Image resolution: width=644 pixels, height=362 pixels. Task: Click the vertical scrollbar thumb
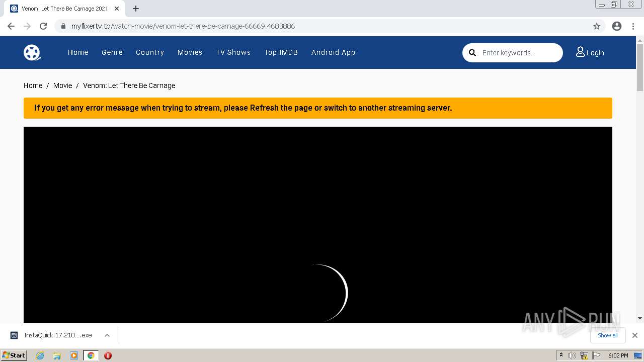tap(640, 67)
